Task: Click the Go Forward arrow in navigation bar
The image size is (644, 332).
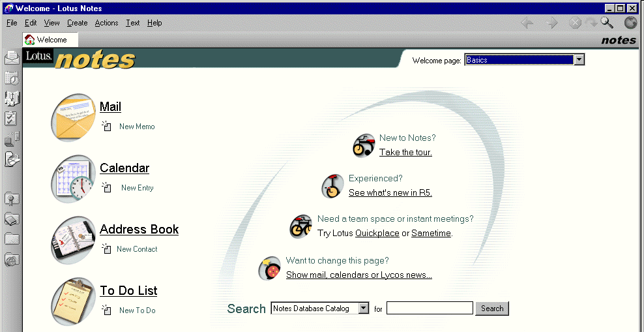Action: point(551,23)
